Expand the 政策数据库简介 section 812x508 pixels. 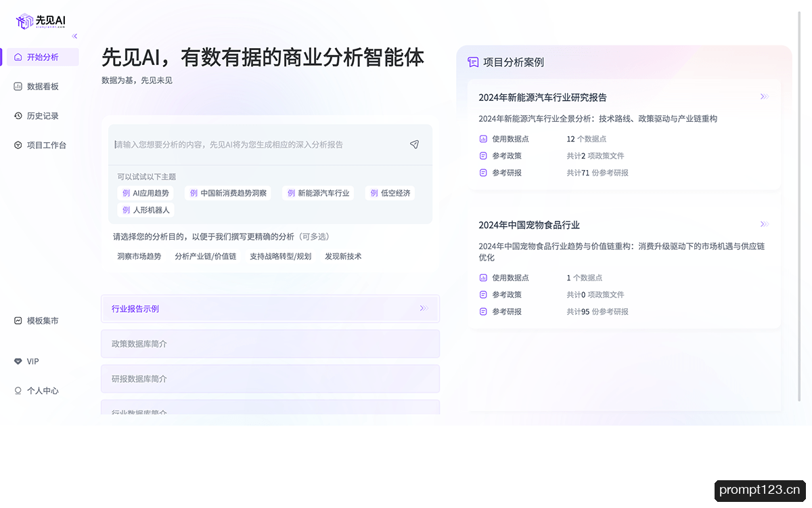[x=270, y=343]
